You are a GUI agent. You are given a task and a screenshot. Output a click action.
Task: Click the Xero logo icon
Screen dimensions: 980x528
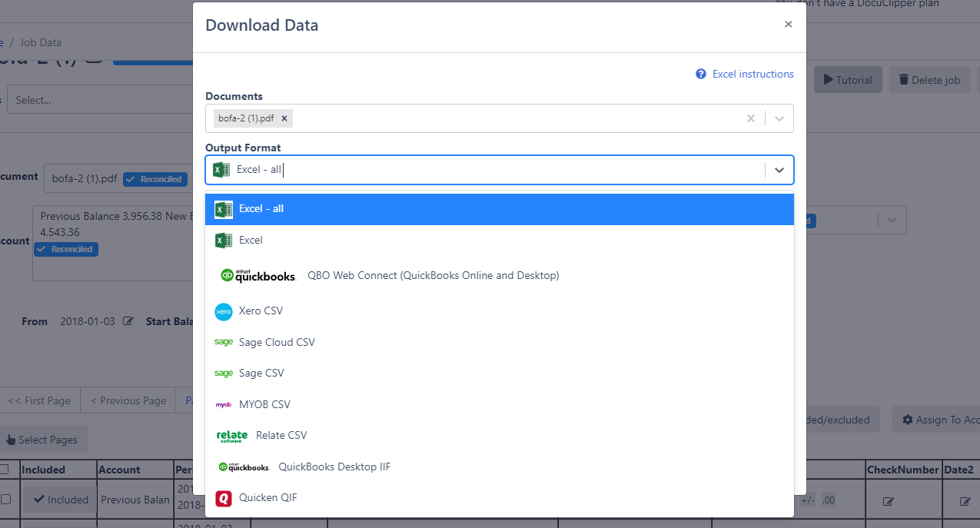click(x=224, y=311)
